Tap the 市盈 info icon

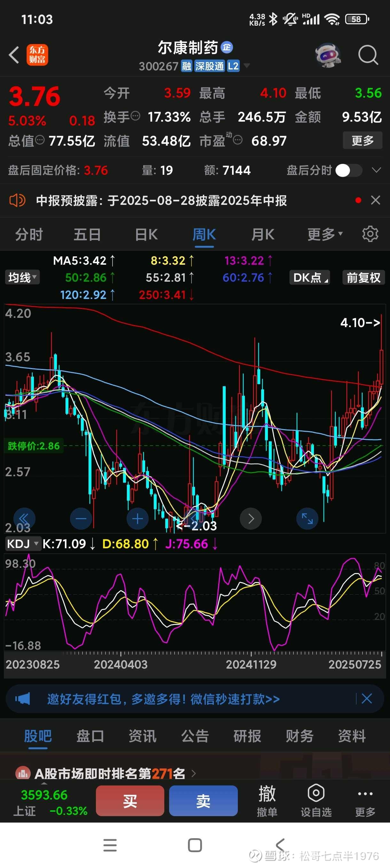point(238,140)
